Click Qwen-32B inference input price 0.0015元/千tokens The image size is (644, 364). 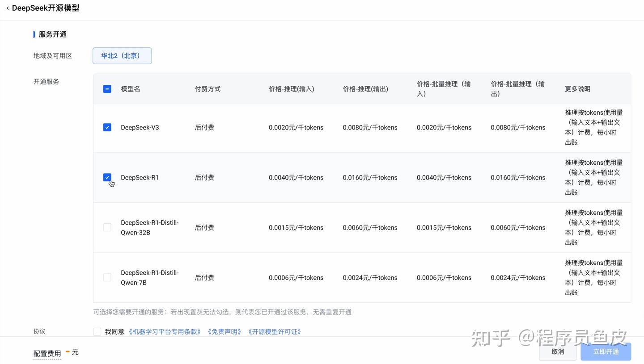tap(296, 227)
